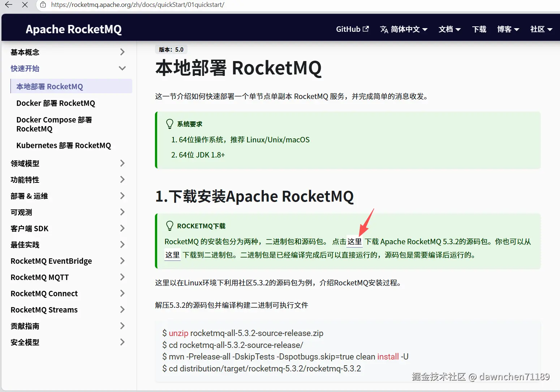This screenshot has width=560, height=392.
Task: Collapse the 快速开始 sidebar chevron
Action: [x=122, y=68]
